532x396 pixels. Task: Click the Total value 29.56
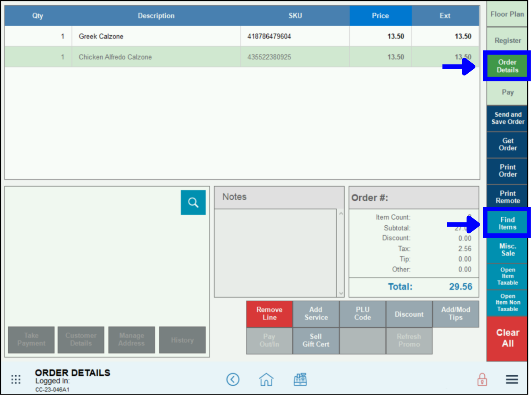click(460, 287)
